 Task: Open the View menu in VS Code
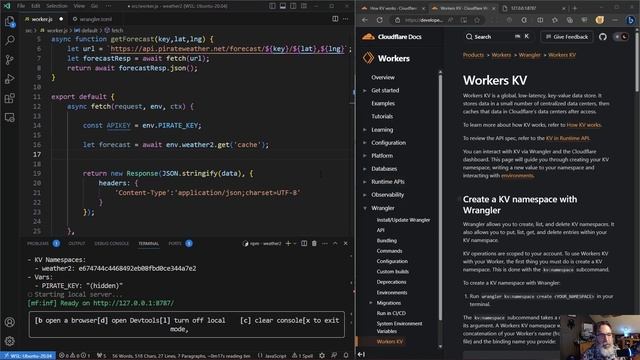(79, 6)
